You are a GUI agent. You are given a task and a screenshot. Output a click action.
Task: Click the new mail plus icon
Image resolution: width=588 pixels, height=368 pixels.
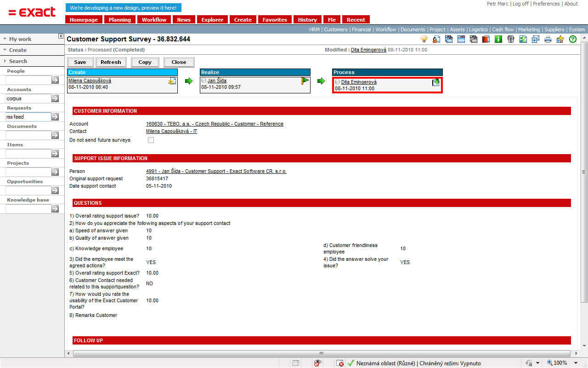[536, 39]
